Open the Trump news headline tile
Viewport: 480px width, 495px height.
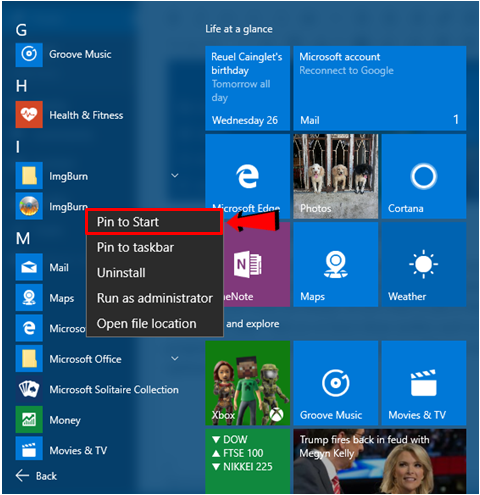coord(380,461)
